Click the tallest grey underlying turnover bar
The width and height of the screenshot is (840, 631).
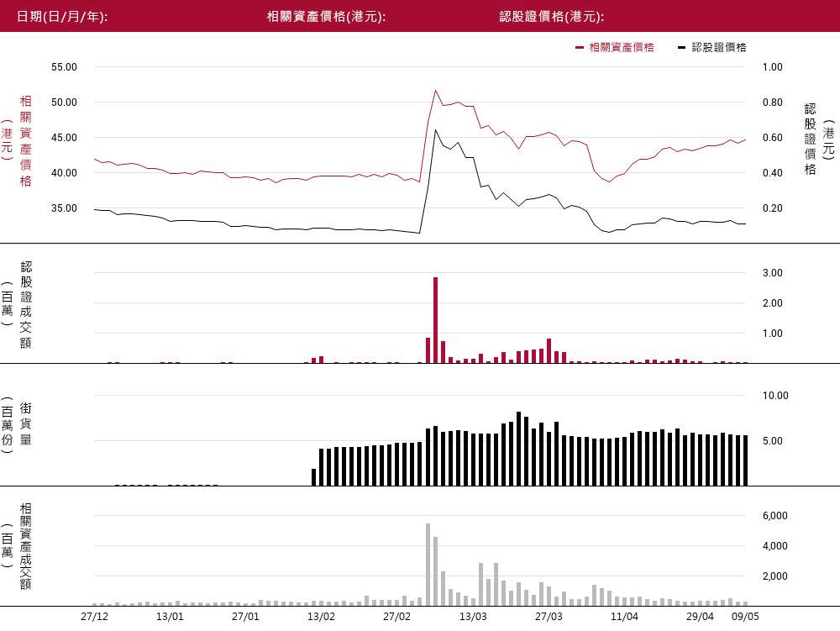[x=428, y=565]
